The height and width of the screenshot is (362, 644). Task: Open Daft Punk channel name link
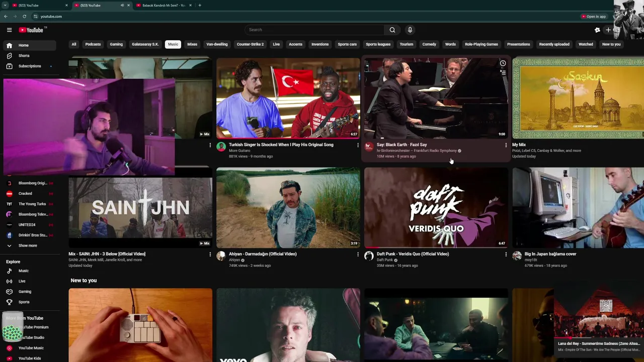[385, 260]
